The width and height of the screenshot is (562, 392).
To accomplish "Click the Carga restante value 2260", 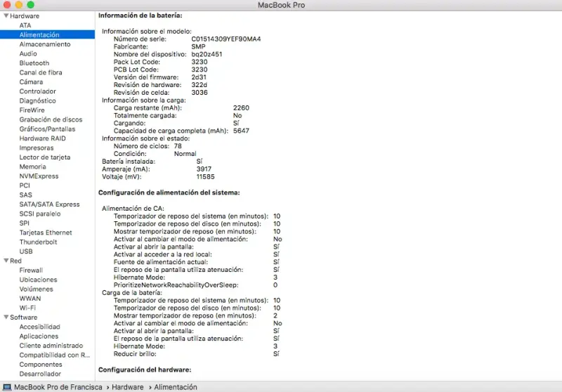I will pos(241,108).
